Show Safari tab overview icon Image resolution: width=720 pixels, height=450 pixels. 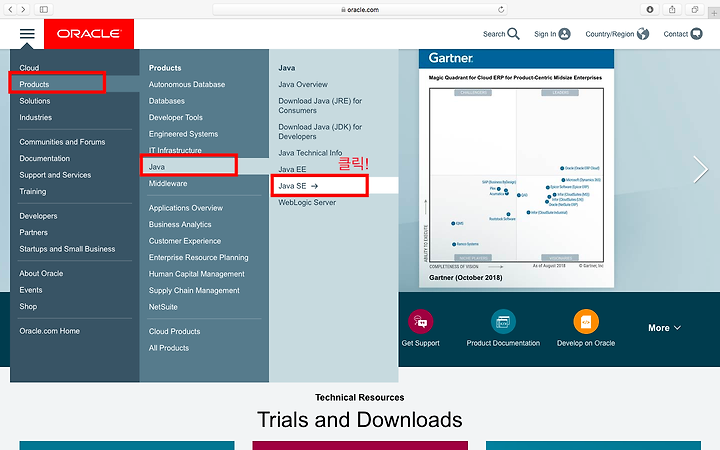coord(695,9)
